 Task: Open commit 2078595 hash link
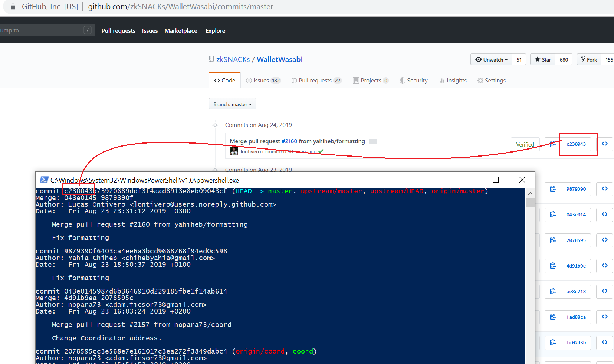click(576, 240)
